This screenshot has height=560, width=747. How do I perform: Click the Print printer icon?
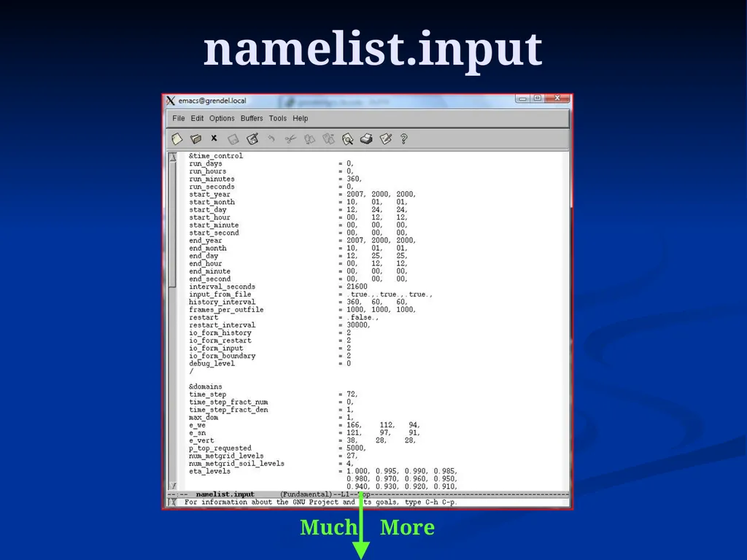[366, 139]
